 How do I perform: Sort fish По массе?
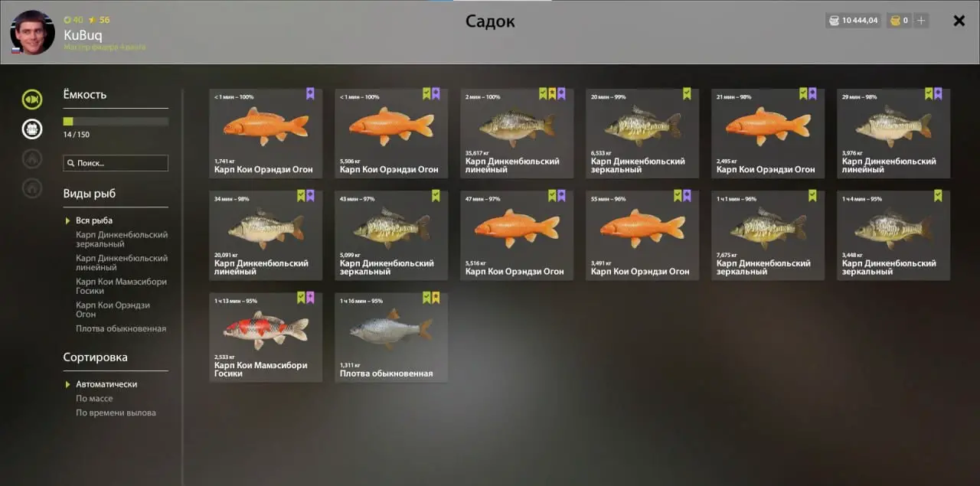click(x=94, y=399)
